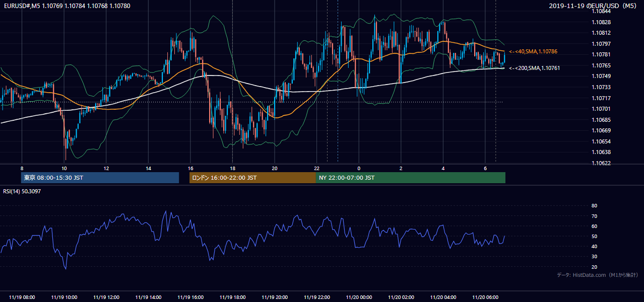Click hour tick 4 under price chart
Image resolution: width=644 pixels, height=302 pixels.
(x=443, y=168)
